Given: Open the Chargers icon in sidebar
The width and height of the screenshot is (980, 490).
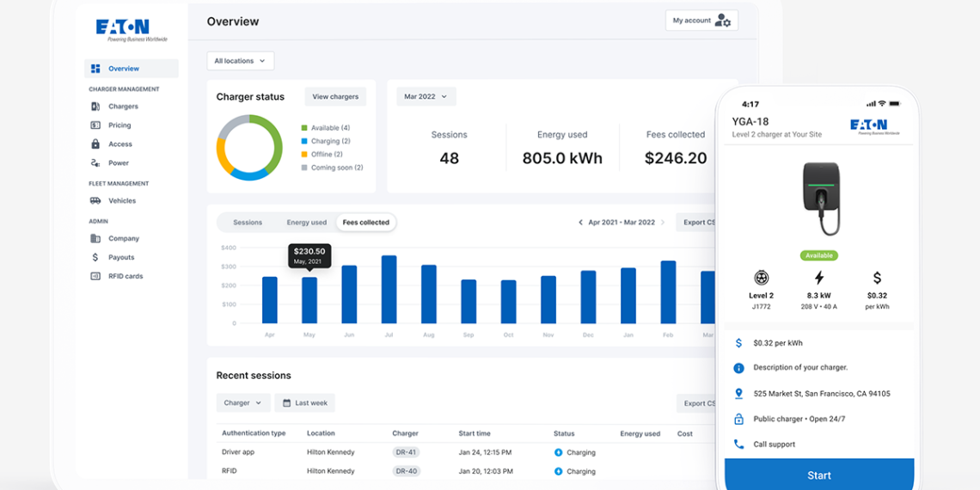Looking at the screenshot, I should click(95, 107).
